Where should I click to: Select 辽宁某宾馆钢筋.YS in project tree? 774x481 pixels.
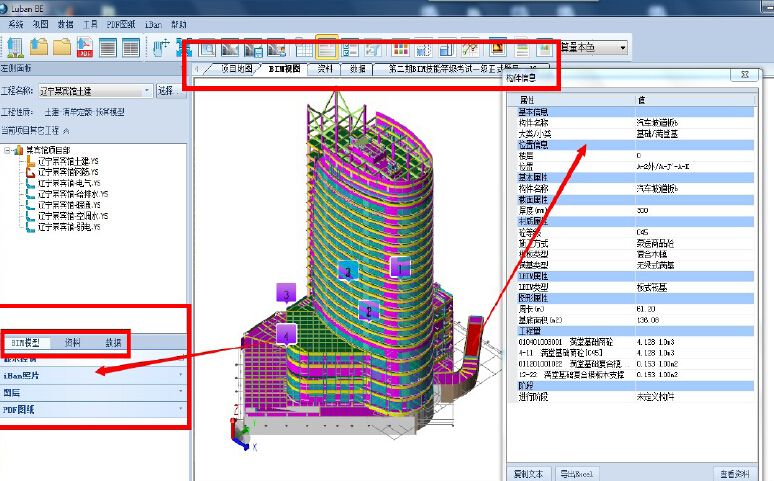[x=68, y=172]
